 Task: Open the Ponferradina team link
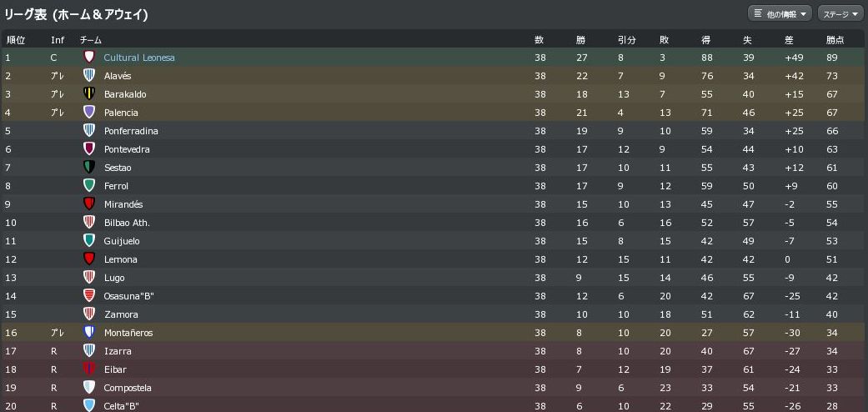coord(131,131)
